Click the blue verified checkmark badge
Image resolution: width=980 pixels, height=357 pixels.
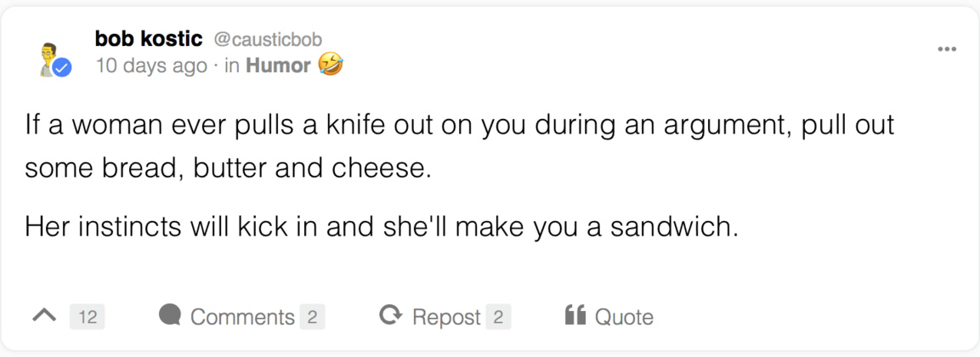62,67
